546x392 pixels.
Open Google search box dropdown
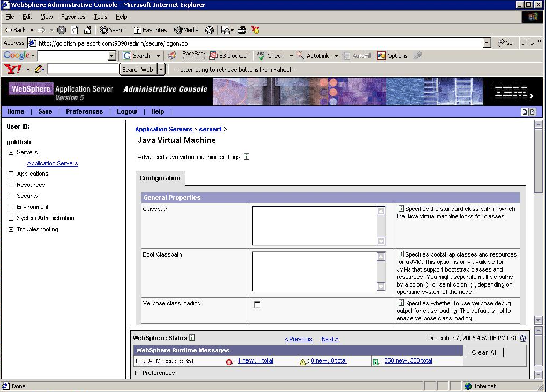tap(112, 56)
